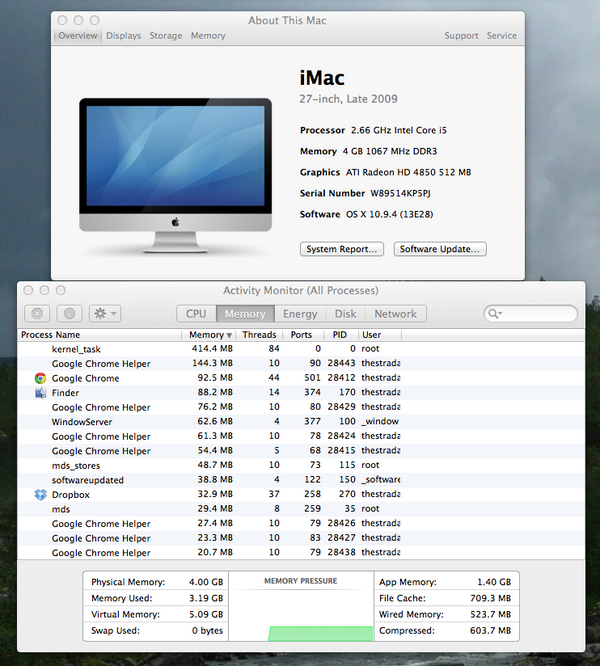600x666 pixels.
Task: Open the gear action dropdown menu
Action: click(x=105, y=314)
